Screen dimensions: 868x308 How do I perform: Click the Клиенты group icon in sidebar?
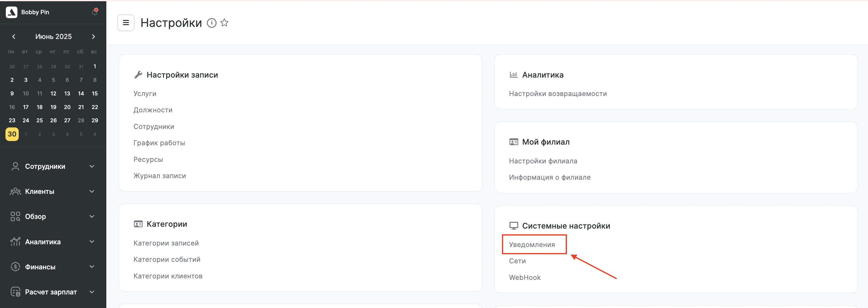pyautogui.click(x=15, y=191)
